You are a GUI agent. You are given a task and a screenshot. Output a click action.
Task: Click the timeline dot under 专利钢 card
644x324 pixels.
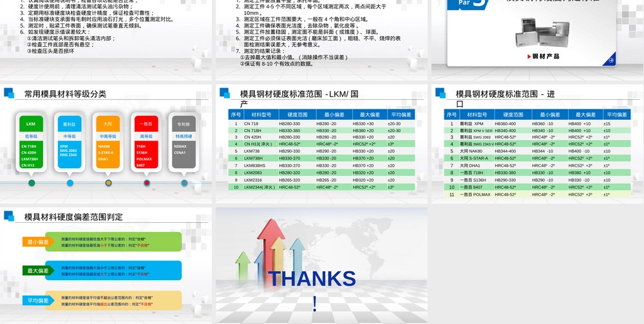pos(184,183)
